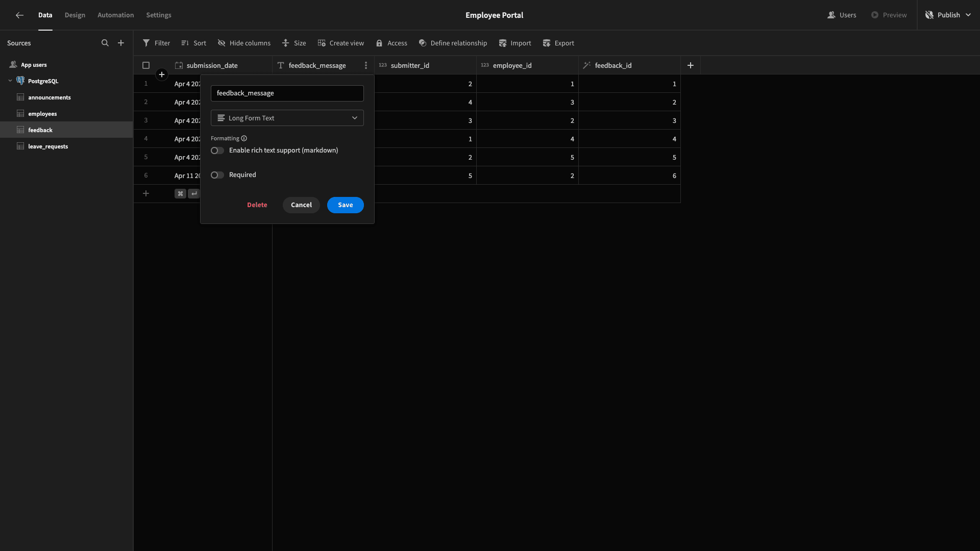The height and width of the screenshot is (551, 980).
Task: Open the announcements table
Action: click(66, 97)
